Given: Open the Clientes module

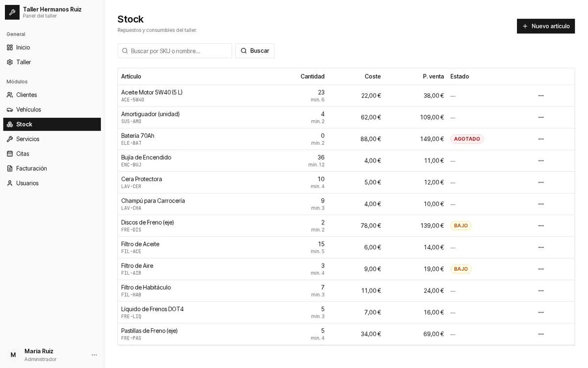Looking at the screenshot, I should [52, 95].
